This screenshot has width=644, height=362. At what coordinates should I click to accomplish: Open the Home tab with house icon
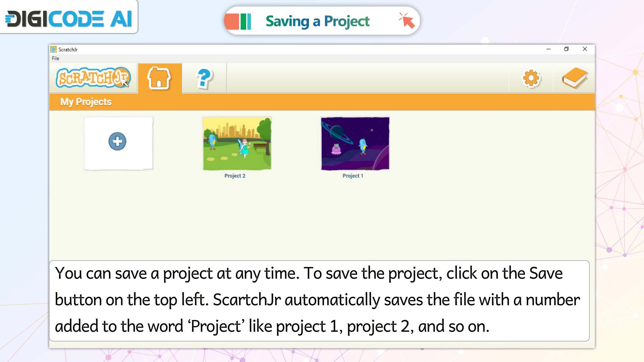(159, 78)
